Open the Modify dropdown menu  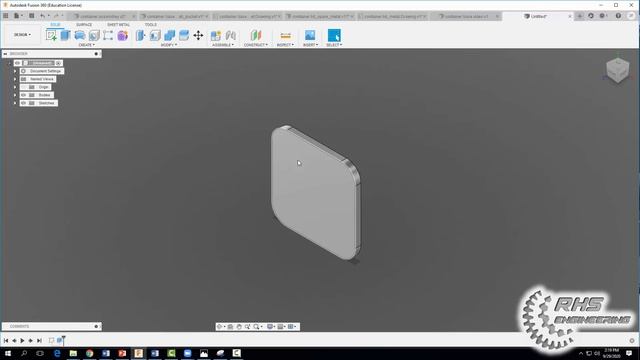[169, 45]
